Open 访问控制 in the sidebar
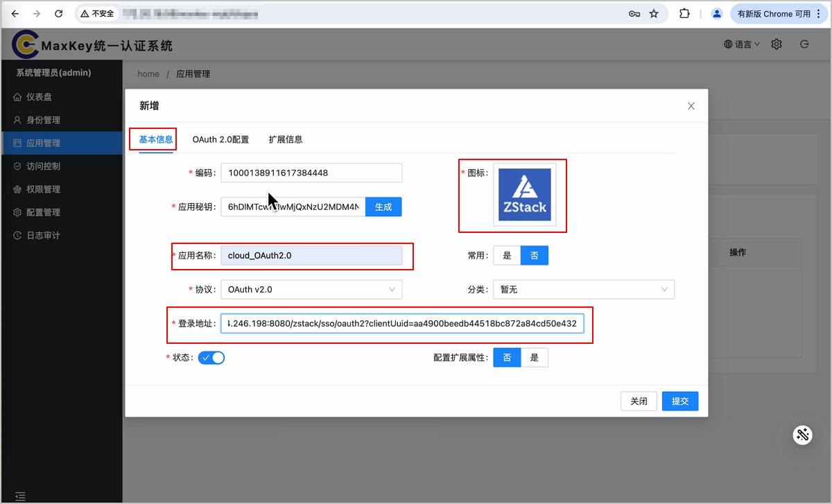The image size is (832, 504). click(61, 166)
